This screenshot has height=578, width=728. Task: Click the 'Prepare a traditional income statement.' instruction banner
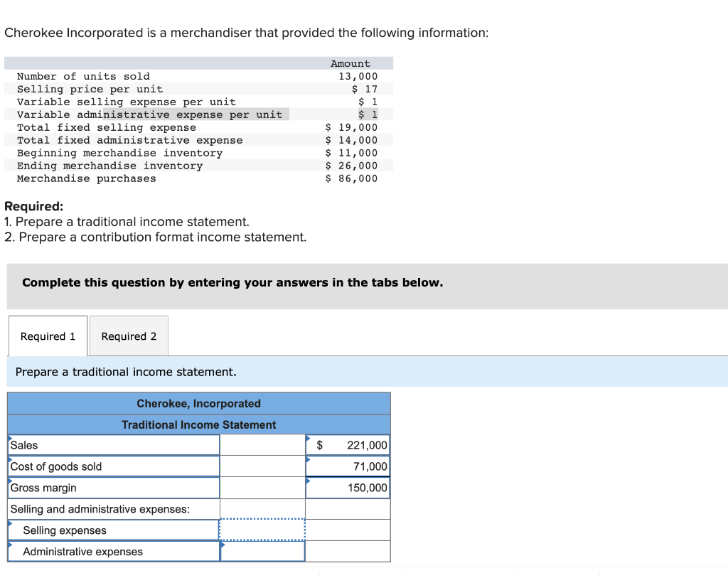coord(368,372)
